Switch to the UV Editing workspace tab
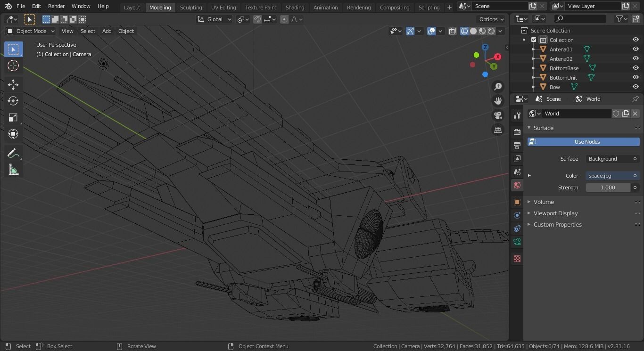The width and height of the screenshot is (644, 351). tap(223, 8)
